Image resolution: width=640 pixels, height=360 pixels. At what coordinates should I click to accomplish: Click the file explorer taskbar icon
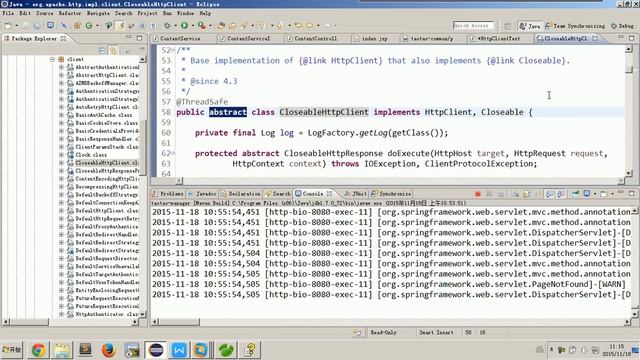pos(62,350)
